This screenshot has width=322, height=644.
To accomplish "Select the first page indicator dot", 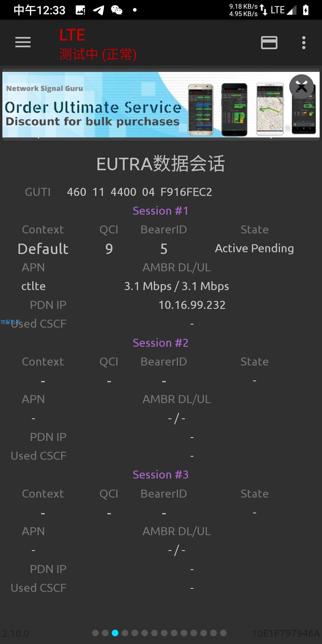I will [95, 633].
